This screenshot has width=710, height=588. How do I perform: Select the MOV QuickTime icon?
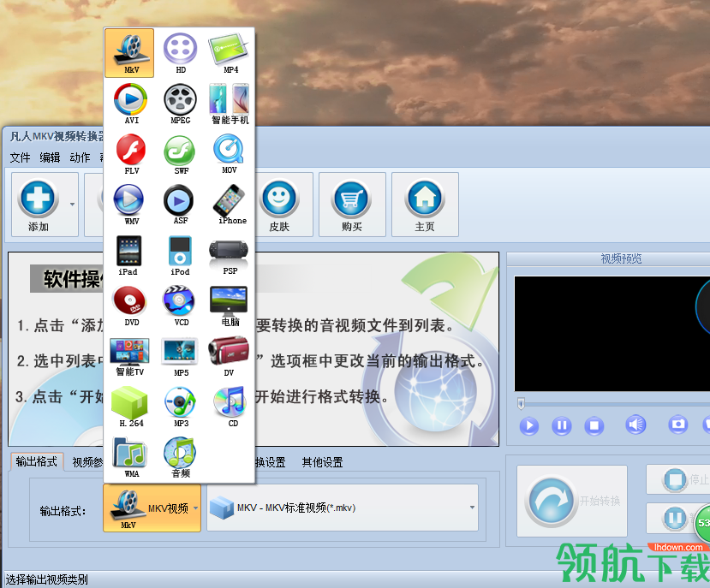click(230, 154)
